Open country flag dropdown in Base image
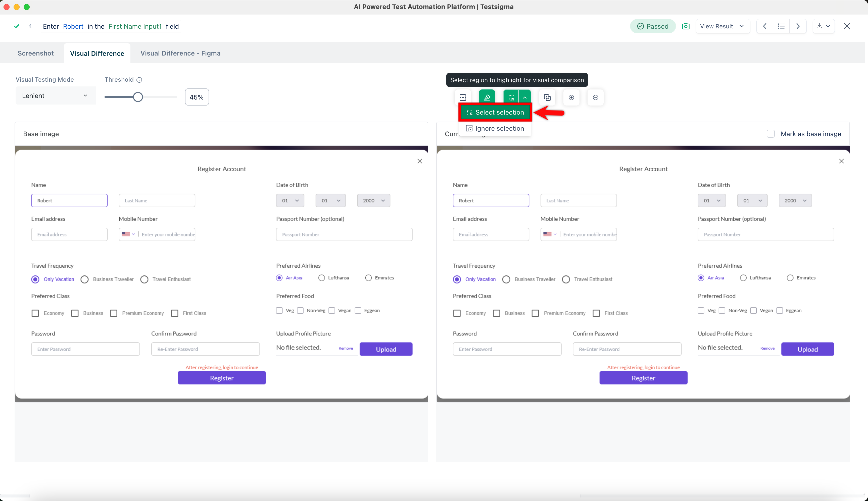Image resolution: width=868 pixels, height=501 pixels. [128, 234]
